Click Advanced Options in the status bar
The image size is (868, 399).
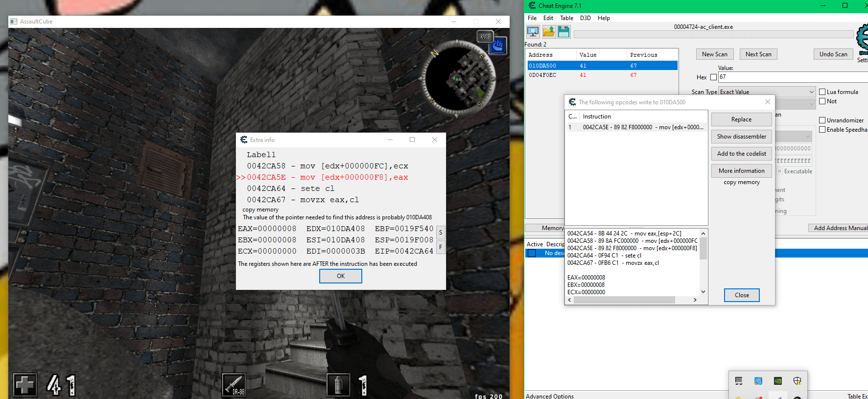click(550, 396)
